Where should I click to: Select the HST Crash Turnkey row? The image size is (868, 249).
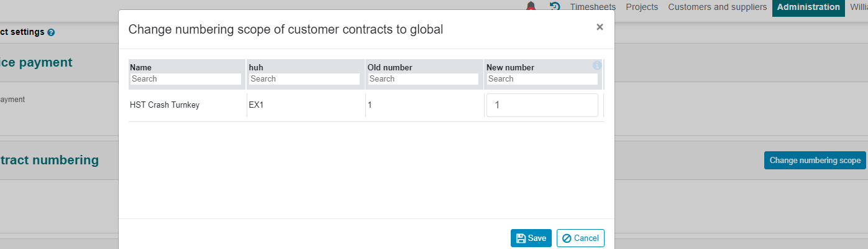point(367,105)
